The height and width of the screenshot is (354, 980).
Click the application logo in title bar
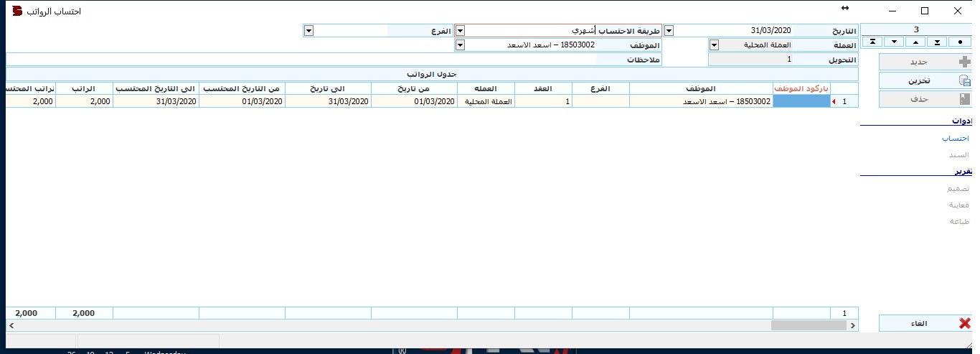pyautogui.click(x=17, y=11)
